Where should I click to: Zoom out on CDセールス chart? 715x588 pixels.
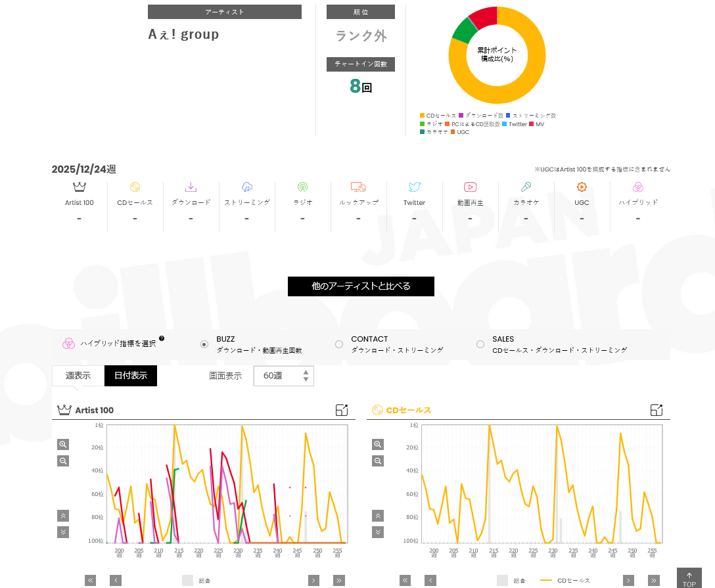(x=378, y=461)
